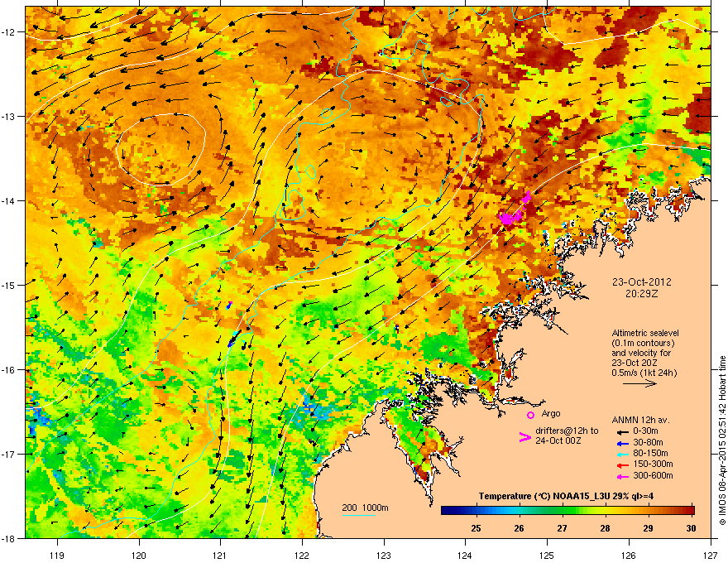The height and width of the screenshot is (563, 728).
Task: Click the dark red 30°C end of colorbar
Action: point(690,511)
